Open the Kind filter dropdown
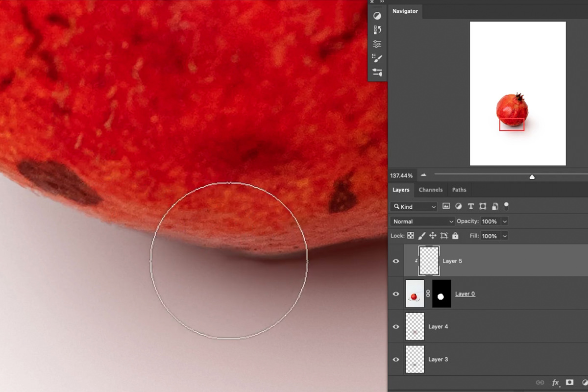Screen dimensions: 588x392 point(413,206)
